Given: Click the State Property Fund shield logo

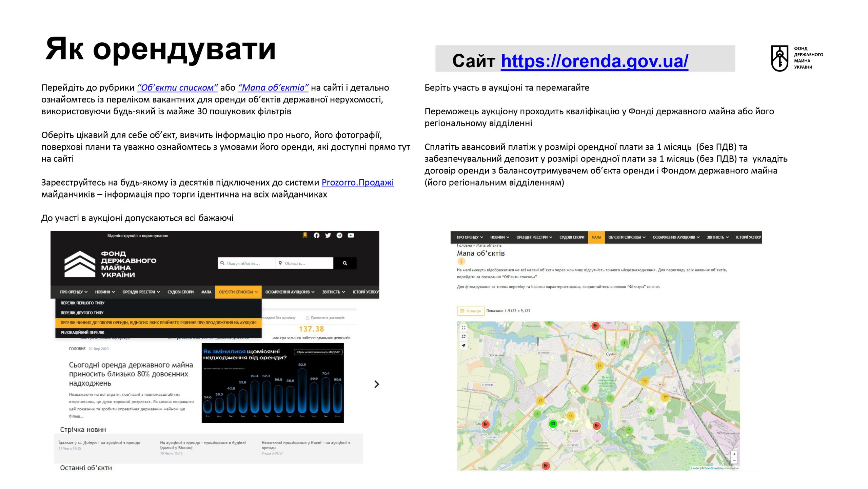Looking at the screenshot, I should tap(780, 58).
